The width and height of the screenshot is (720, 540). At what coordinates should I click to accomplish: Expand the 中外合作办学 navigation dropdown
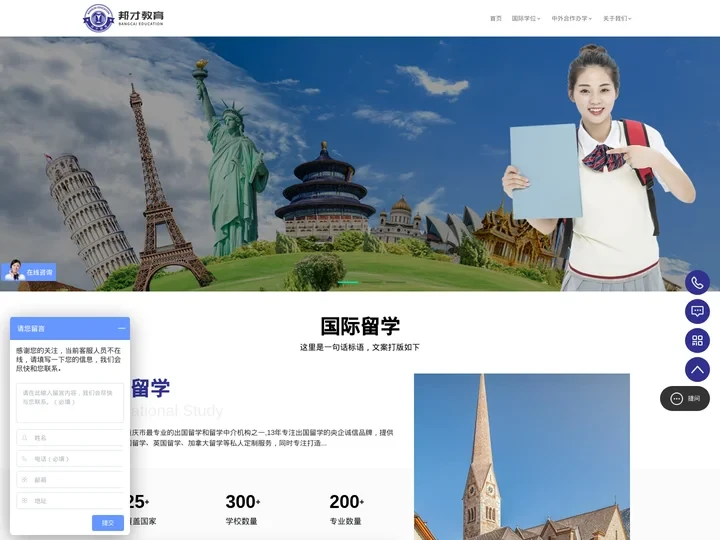pos(571,18)
